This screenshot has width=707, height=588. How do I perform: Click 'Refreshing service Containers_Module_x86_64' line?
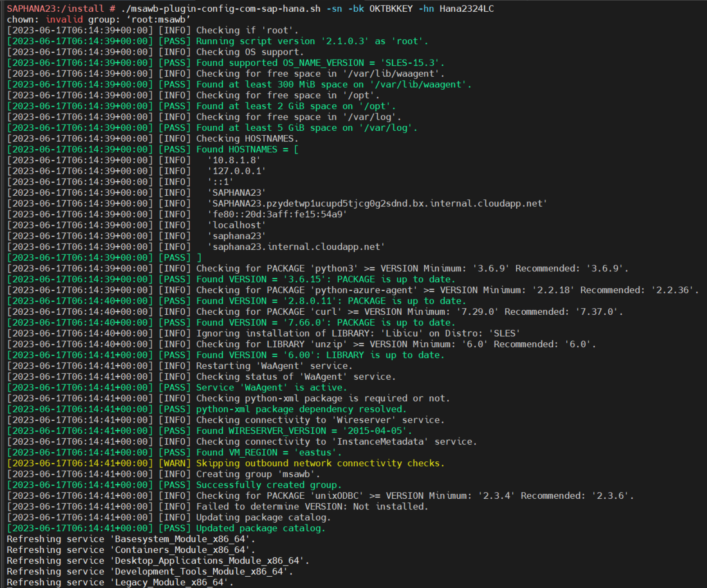[x=131, y=550]
